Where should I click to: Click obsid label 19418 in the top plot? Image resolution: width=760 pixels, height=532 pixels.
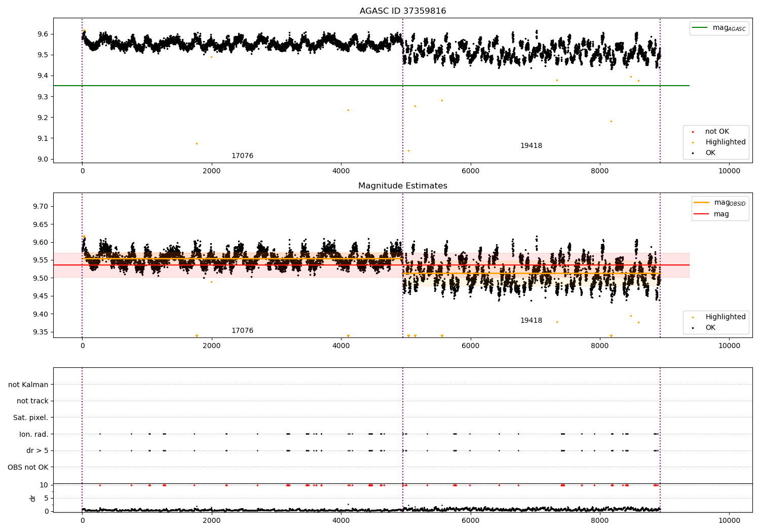(531, 146)
